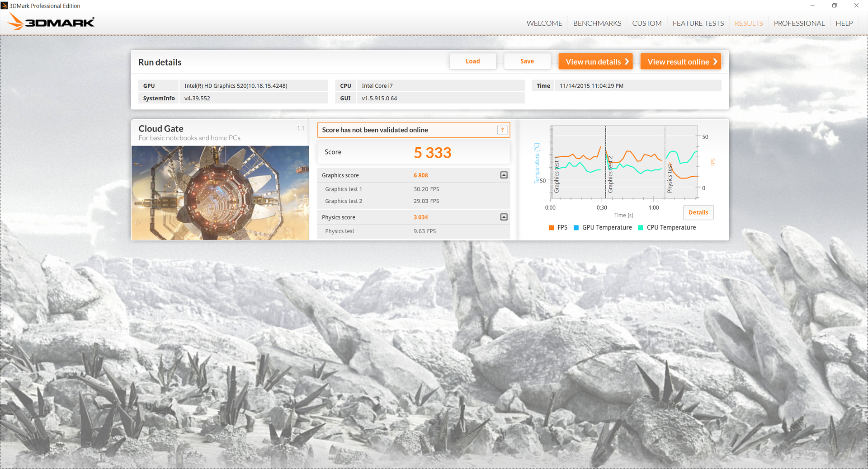Click the Cloud Gate title
This screenshot has width=868, height=469.
161,129
